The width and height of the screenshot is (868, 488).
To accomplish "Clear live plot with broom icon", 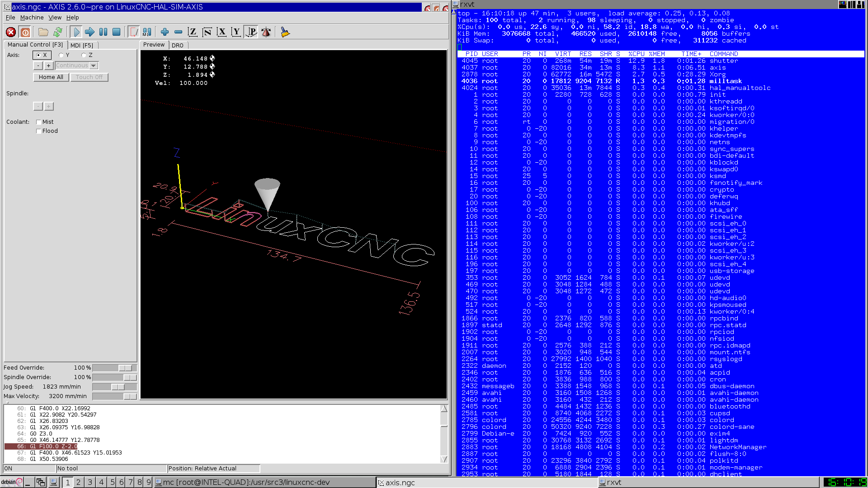I will [x=285, y=32].
